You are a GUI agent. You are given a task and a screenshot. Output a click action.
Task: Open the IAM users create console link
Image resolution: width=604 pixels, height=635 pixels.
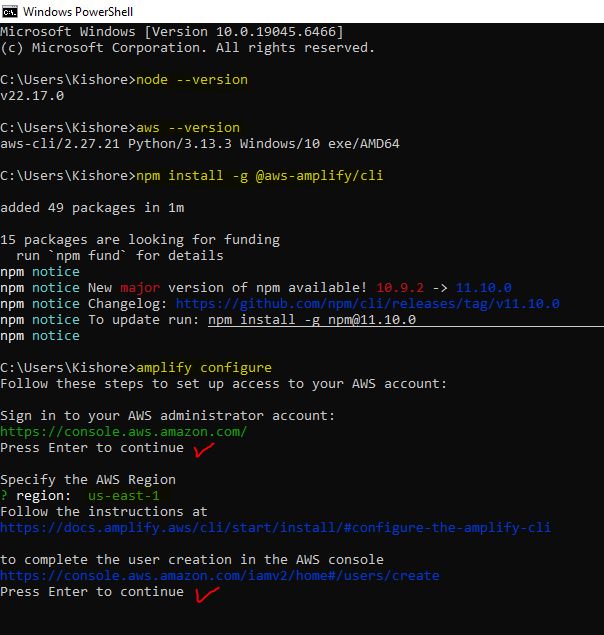coord(219,575)
